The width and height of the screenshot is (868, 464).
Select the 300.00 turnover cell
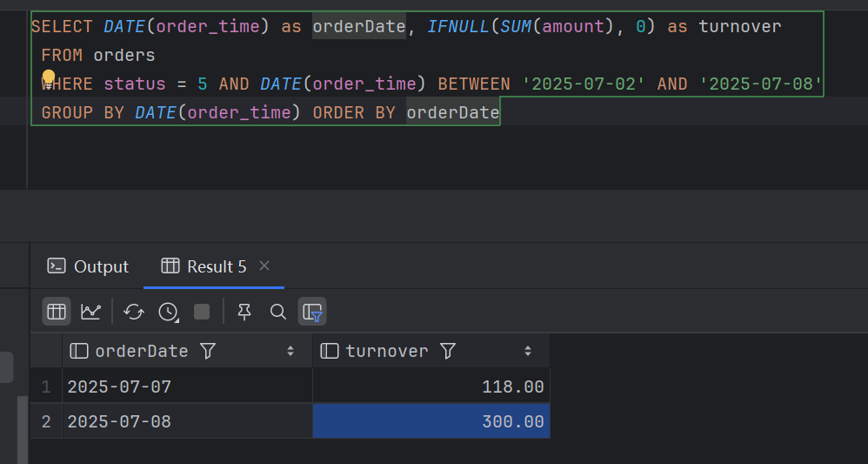pos(431,422)
